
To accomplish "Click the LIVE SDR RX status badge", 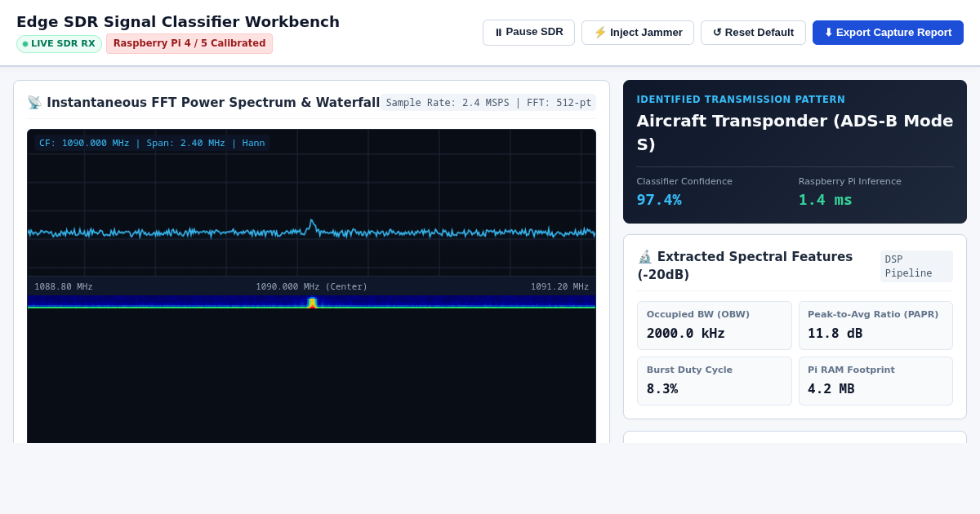I will 59,44.
